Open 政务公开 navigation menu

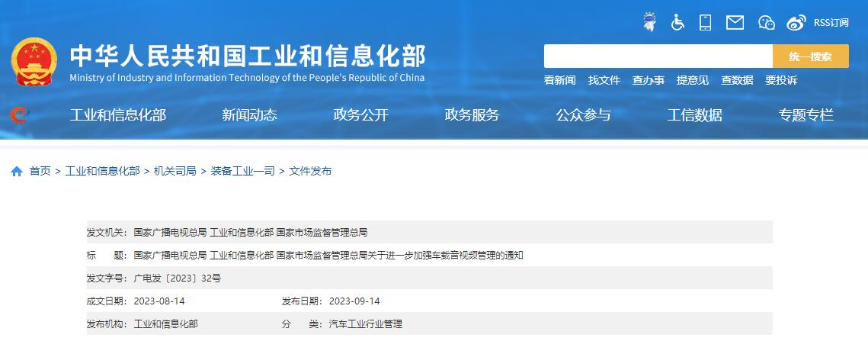361,115
